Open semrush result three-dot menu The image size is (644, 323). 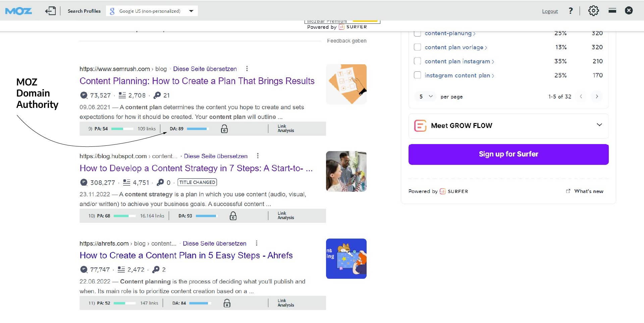pos(247,69)
